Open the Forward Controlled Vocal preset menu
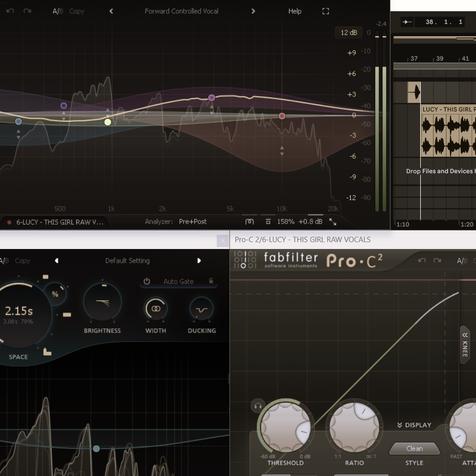476x476 pixels. [x=181, y=11]
